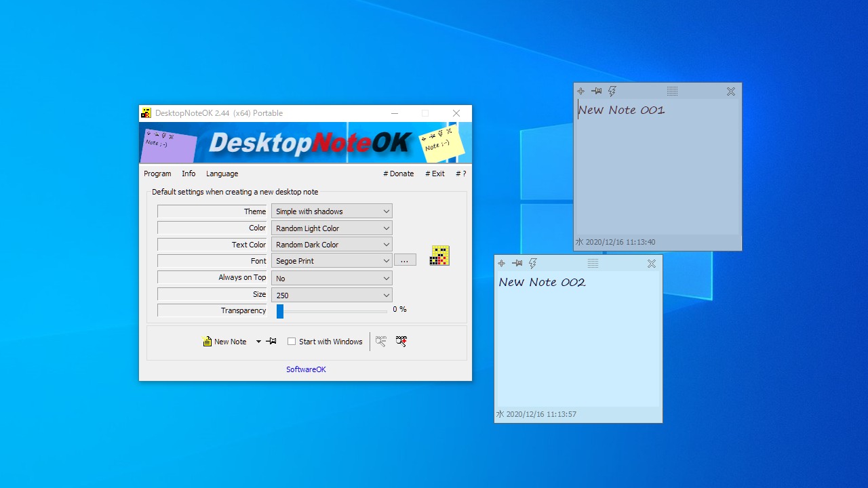Click the text area of New Note 001
Viewport: 868px width, 488px height.
[657, 166]
